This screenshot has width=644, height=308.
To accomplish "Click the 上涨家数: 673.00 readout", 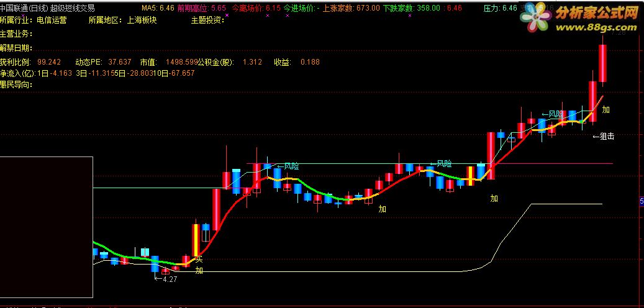I will pyautogui.click(x=351, y=8).
